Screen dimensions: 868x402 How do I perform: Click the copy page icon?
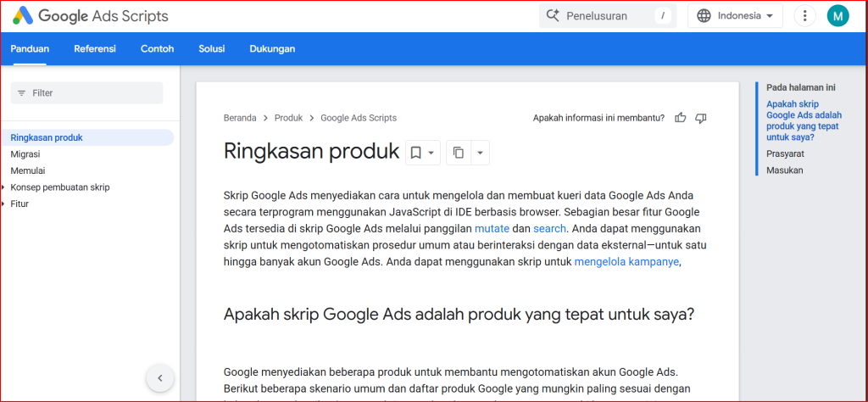(459, 153)
